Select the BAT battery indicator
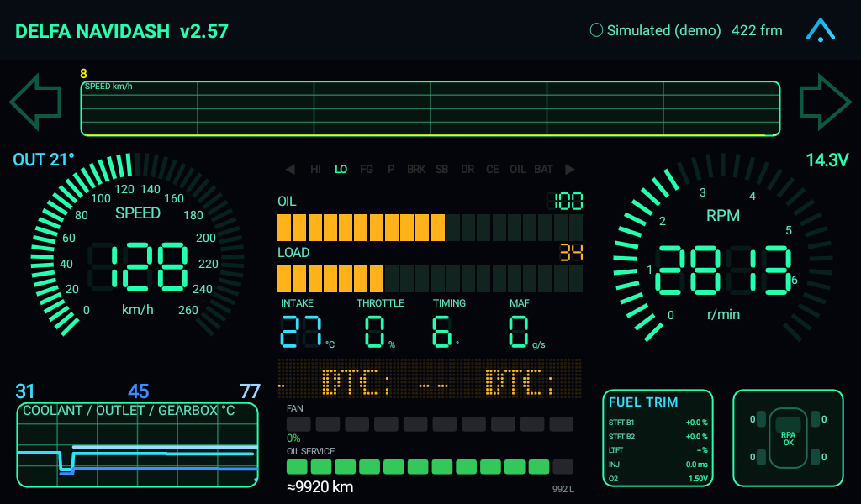The width and height of the screenshot is (861, 504). [544, 170]
